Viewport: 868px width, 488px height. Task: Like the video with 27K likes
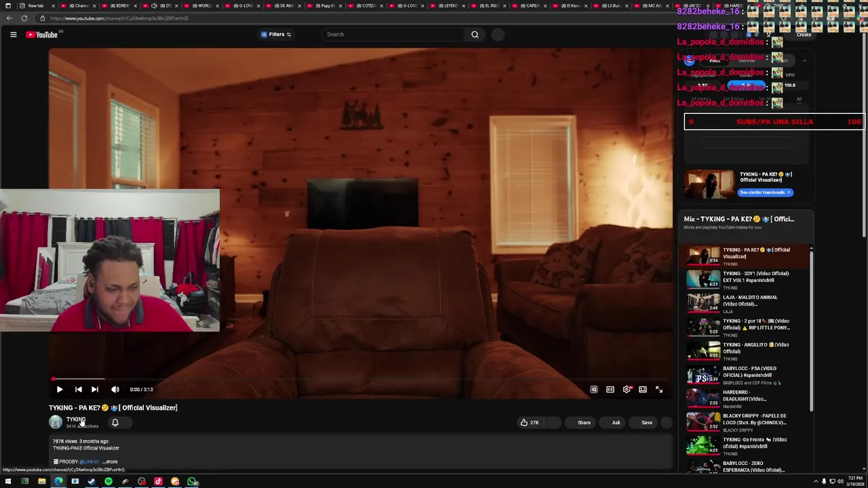[x=530, y=423]
